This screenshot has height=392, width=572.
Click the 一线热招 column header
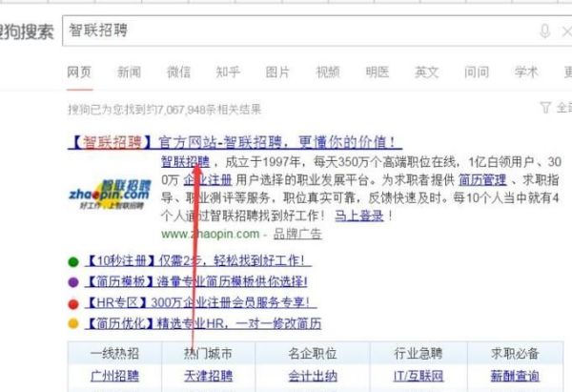click(115, 353)
